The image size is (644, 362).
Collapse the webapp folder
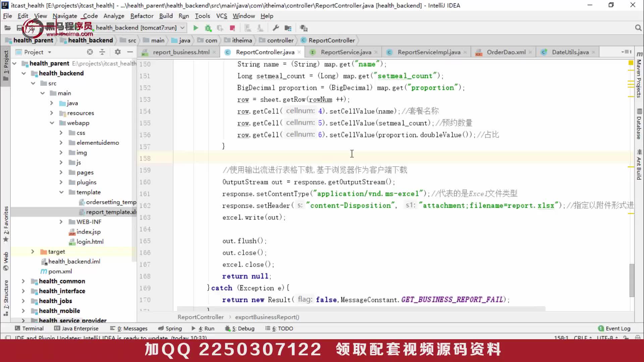tap(52, 123)
